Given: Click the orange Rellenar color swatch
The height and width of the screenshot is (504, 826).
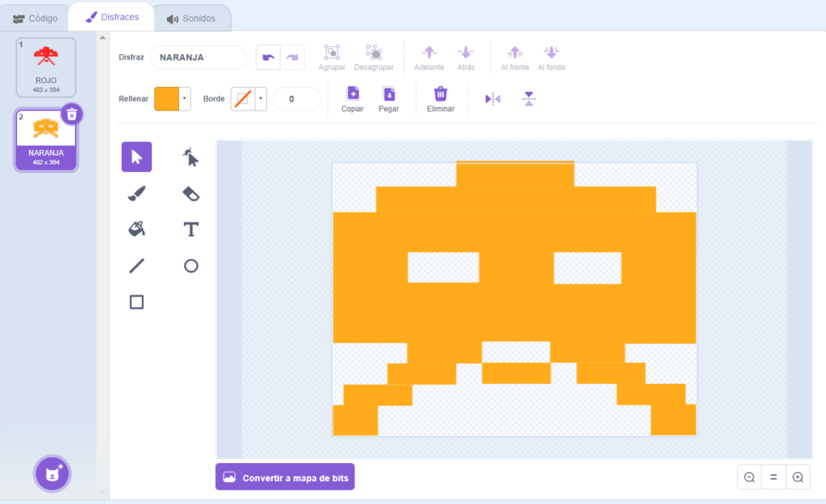Looking at the screenshot, I should 166,98.
